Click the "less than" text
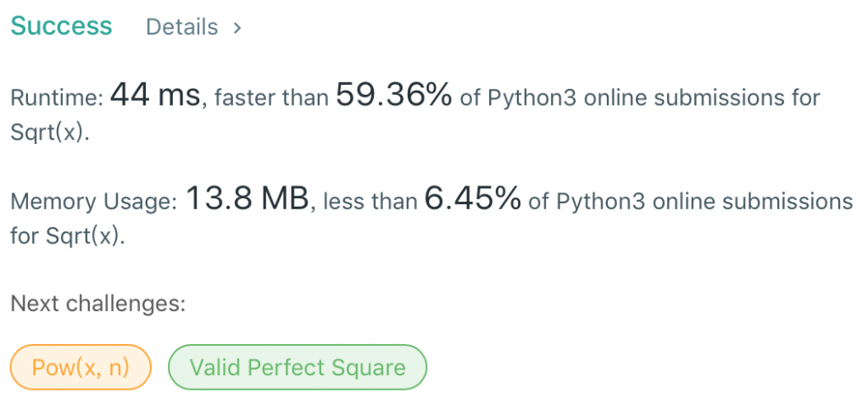 pos(370,202)
